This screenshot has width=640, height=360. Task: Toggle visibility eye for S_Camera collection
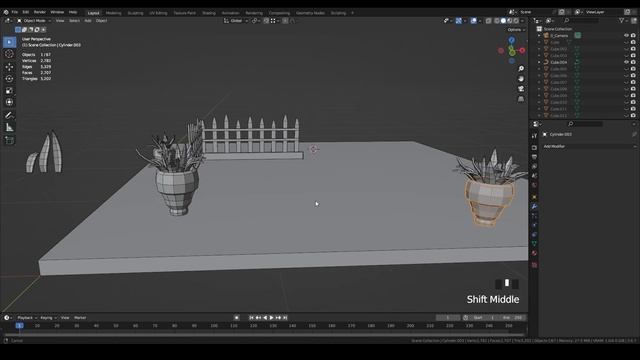tap(626, 36)
